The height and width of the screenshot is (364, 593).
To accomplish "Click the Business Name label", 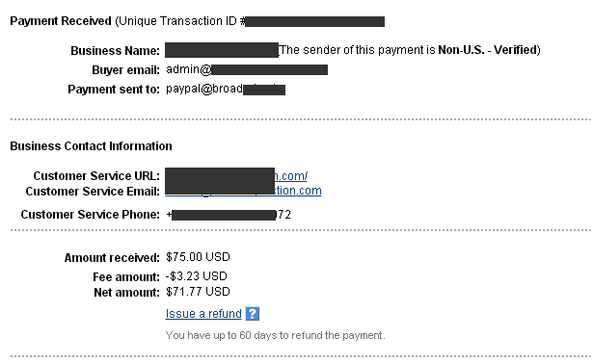I will coord(116,51).
